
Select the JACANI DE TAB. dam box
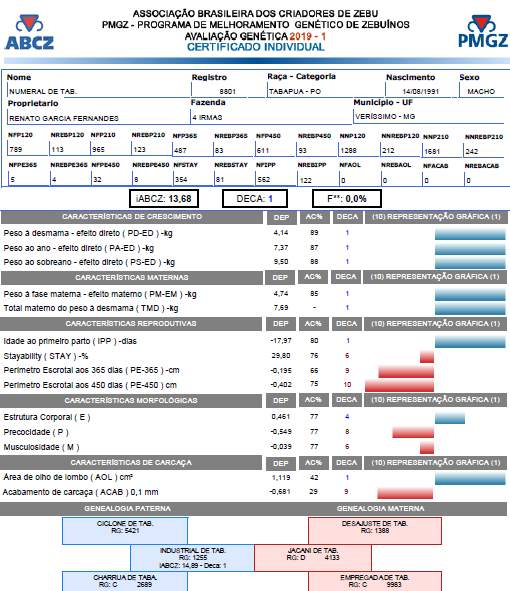(x=313, y=557)
